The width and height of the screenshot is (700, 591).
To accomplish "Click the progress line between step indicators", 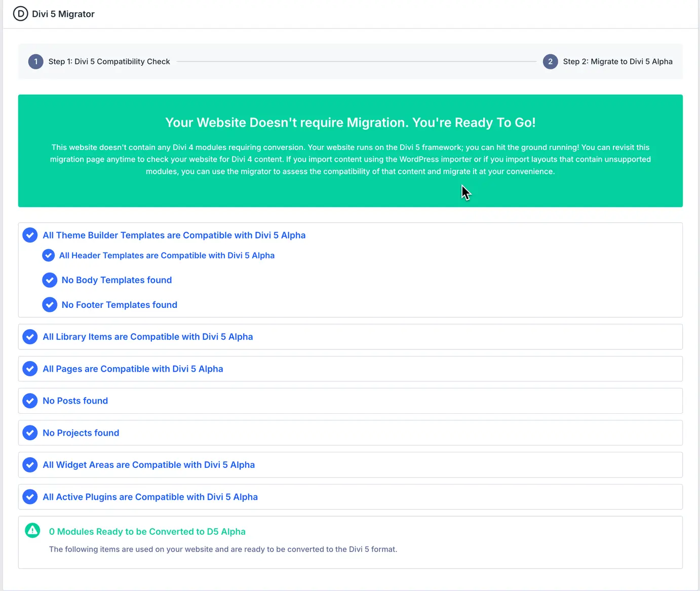I will [355, 61].
